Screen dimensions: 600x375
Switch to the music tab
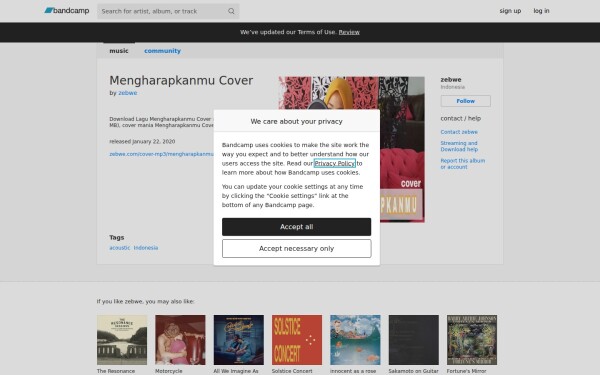(x=119, y=51)
